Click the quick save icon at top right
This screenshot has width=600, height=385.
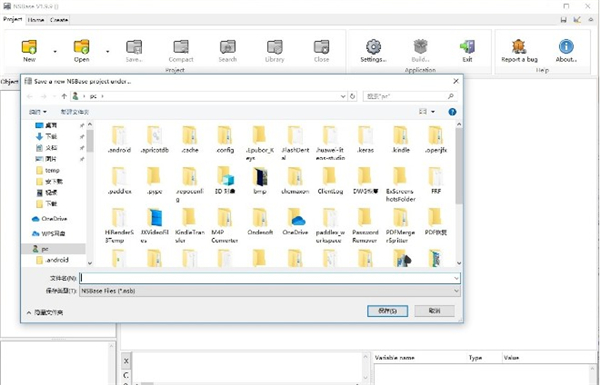(x=563, y=20)
